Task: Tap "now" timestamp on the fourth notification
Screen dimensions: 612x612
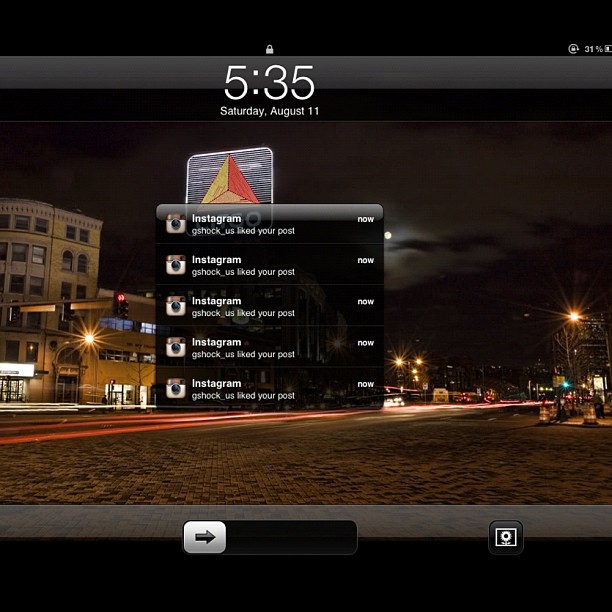Action: [x=365, y=343]
